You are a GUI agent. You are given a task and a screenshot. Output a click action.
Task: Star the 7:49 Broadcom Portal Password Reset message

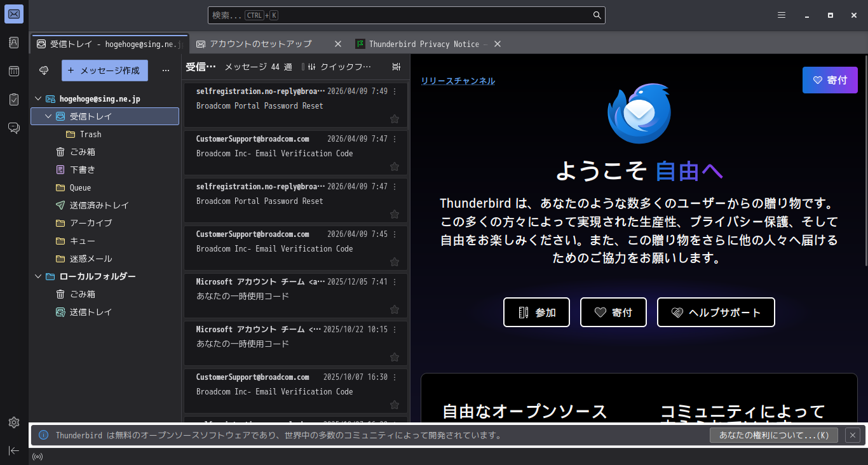click(395, 119)
